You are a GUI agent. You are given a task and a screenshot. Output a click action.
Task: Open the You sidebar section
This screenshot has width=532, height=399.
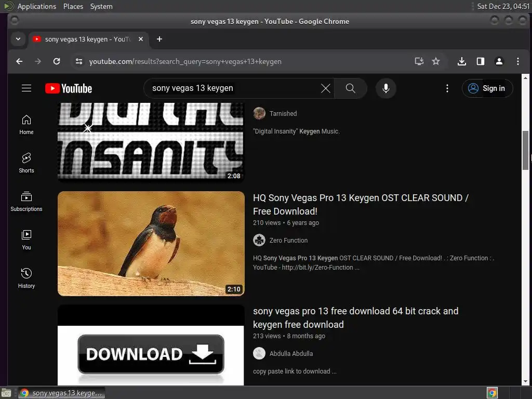[26, 240]
